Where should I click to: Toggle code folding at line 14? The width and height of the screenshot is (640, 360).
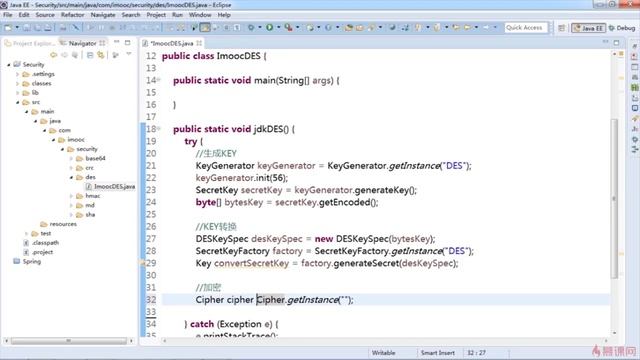click(159, 80)
